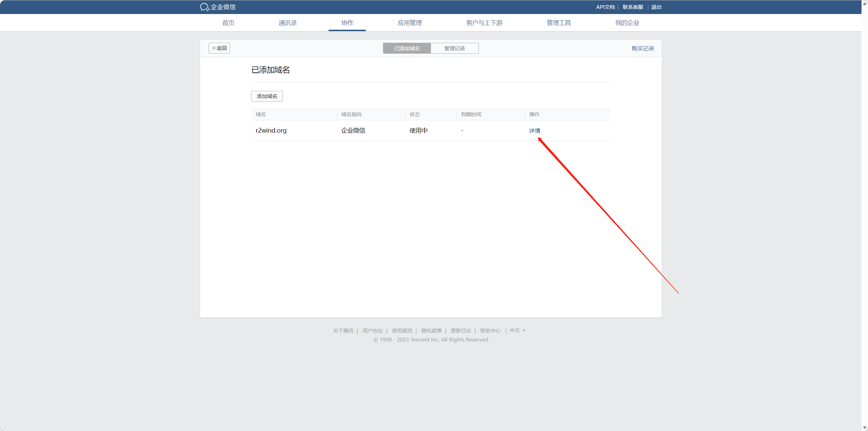The height and width of the screenshot is (431, 868).
Task: Go to 客户与上下游 tab
Action: [484, 23]
